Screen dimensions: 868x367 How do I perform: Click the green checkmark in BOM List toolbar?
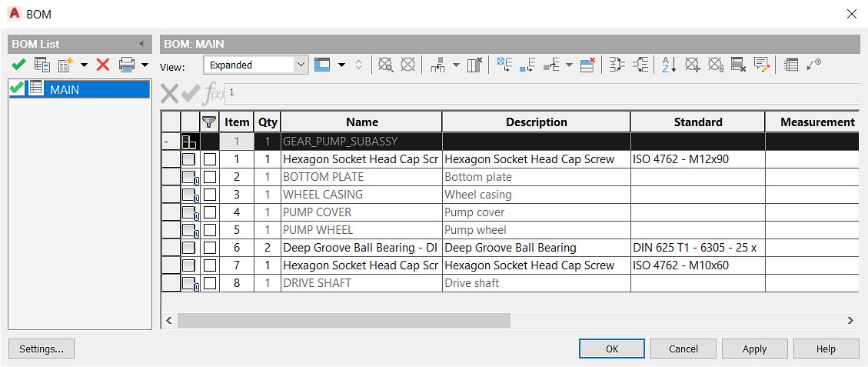pyautogui.click(x=19, y=65)
